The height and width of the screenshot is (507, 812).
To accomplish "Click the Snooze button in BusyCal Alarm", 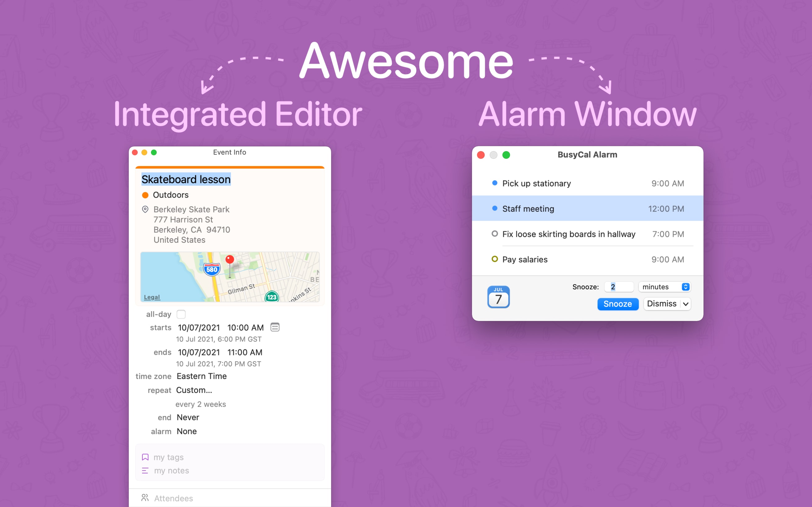I will tap(618, 303).
